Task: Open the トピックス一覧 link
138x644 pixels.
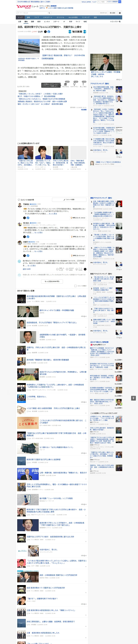Action: tap(115, 21)
